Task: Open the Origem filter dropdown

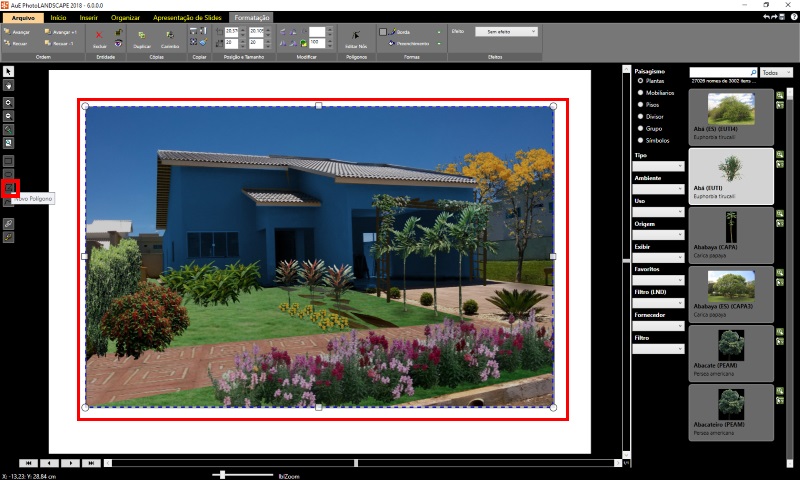Action: coord(658,235)
